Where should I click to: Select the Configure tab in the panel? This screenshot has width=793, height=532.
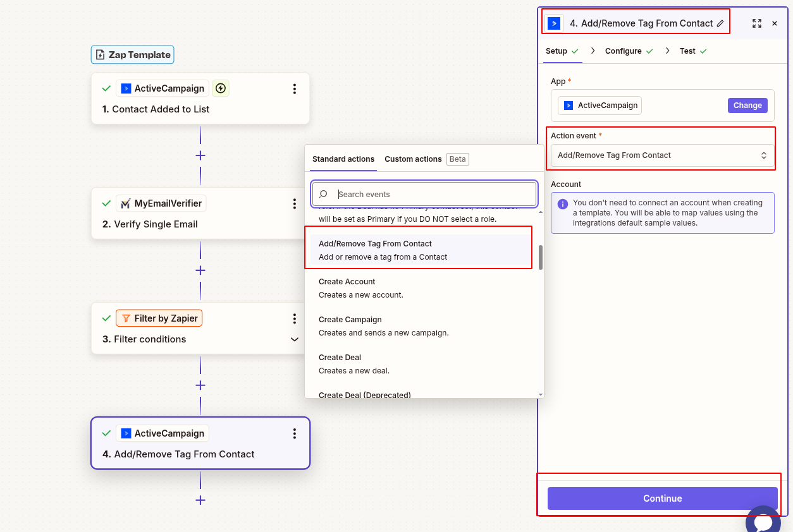pyautogui.click(x=624, y=51)
